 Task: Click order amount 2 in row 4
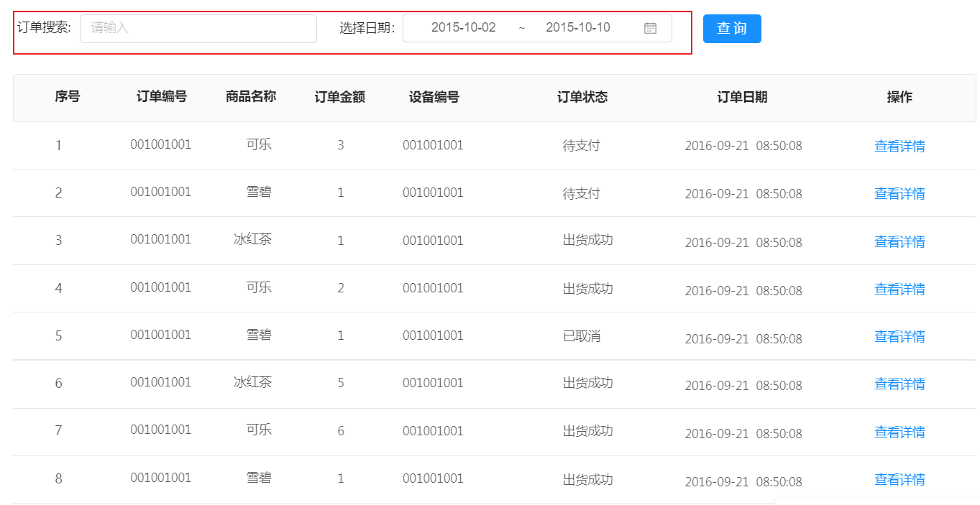point(341,288)
